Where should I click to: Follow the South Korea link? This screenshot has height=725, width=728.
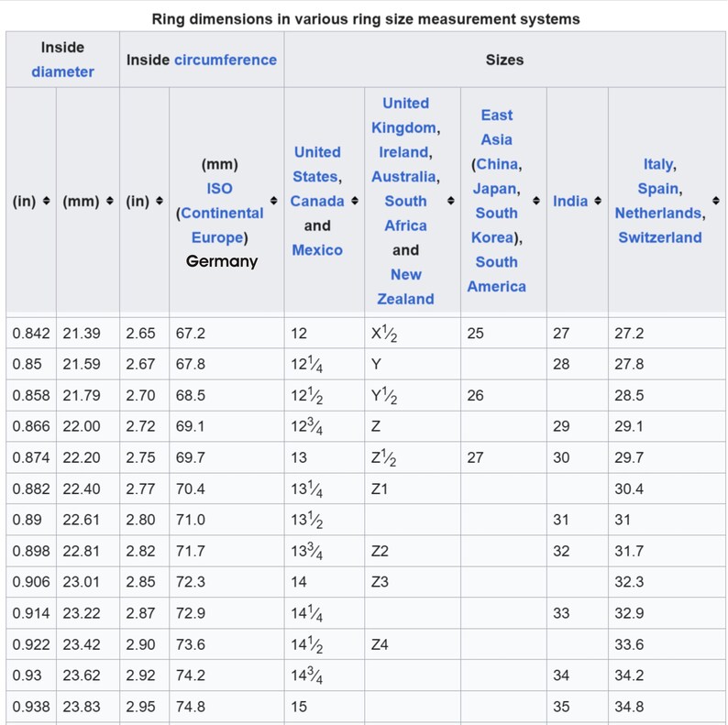tap(494, 225)
